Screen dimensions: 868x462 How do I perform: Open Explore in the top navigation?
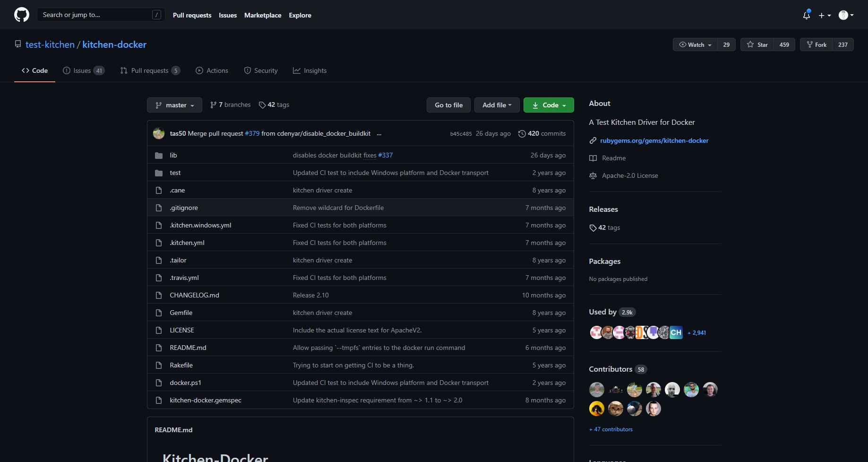click(x=300, y=15)
